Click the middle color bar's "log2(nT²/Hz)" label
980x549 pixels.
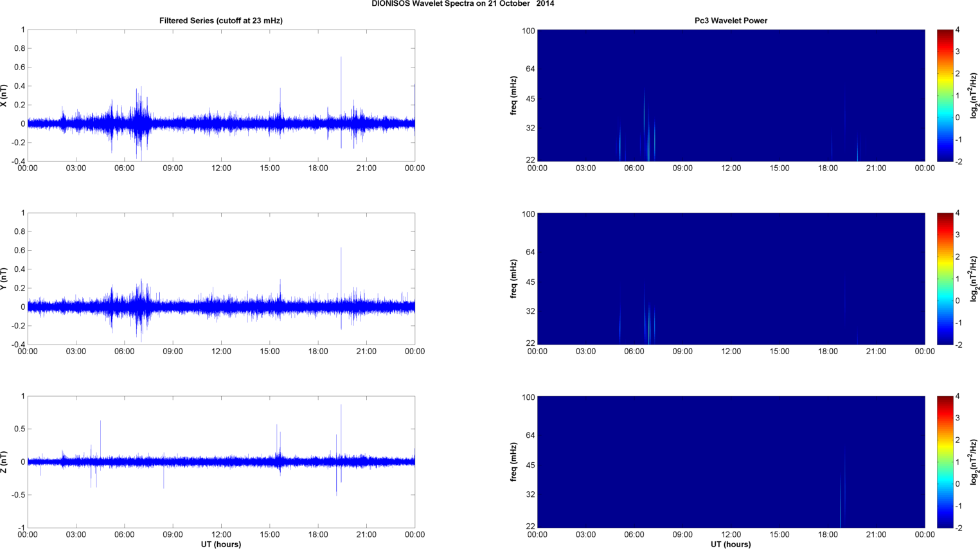974,279
